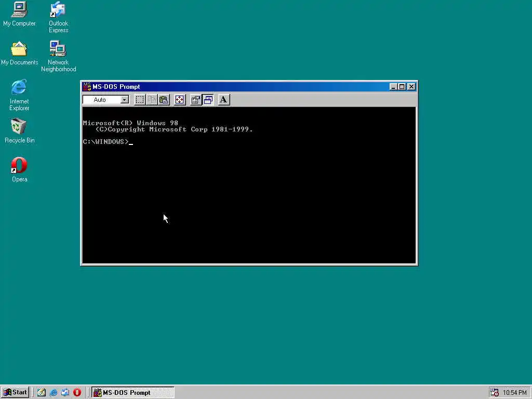Click the Auto font size text field

[x=102, y=100]
